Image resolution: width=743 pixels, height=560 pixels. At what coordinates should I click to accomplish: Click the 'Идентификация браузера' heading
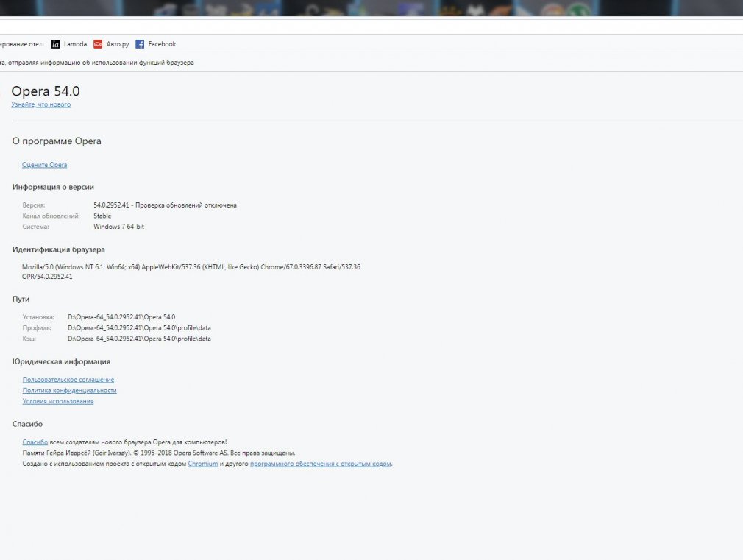[59, 249]
